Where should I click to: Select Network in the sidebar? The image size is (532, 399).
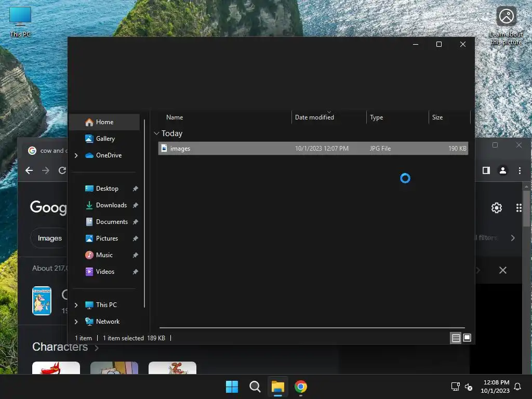click(x=108, y=322)
